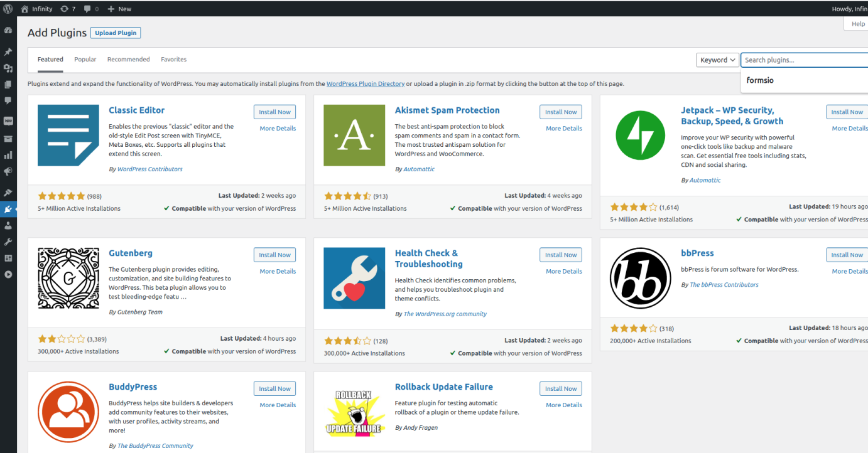Install the Jetpack plugin
Image resolution: width=868 pixels, height=453 pixels.
pos(847,112)
